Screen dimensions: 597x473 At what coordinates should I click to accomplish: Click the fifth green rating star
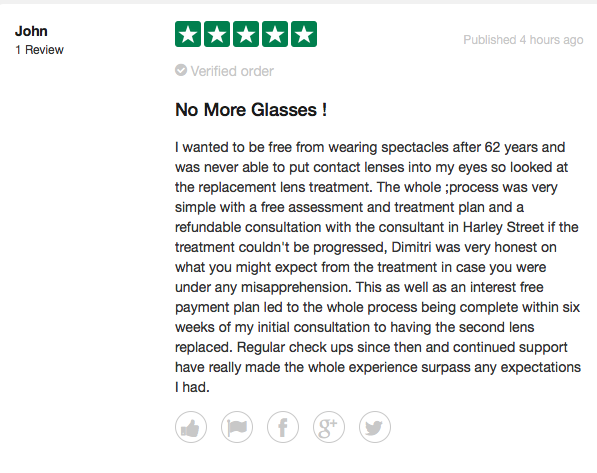tap(304, 34)
